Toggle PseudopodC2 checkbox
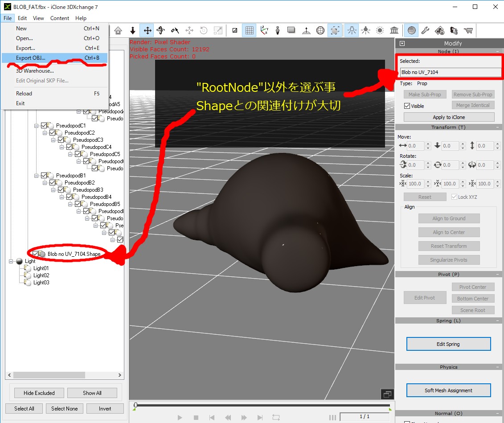Screen dimensions: 504x423 [x=53, y=132]
